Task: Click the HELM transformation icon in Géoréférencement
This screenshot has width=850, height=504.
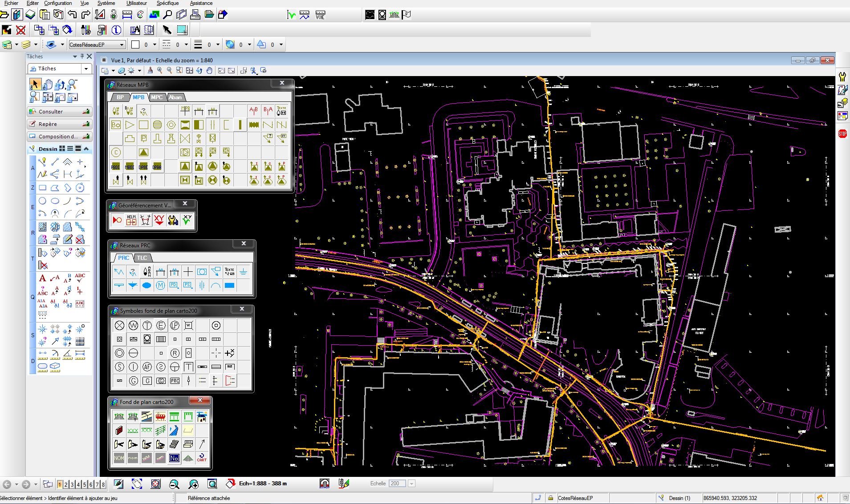Action: tap(131, 220)
